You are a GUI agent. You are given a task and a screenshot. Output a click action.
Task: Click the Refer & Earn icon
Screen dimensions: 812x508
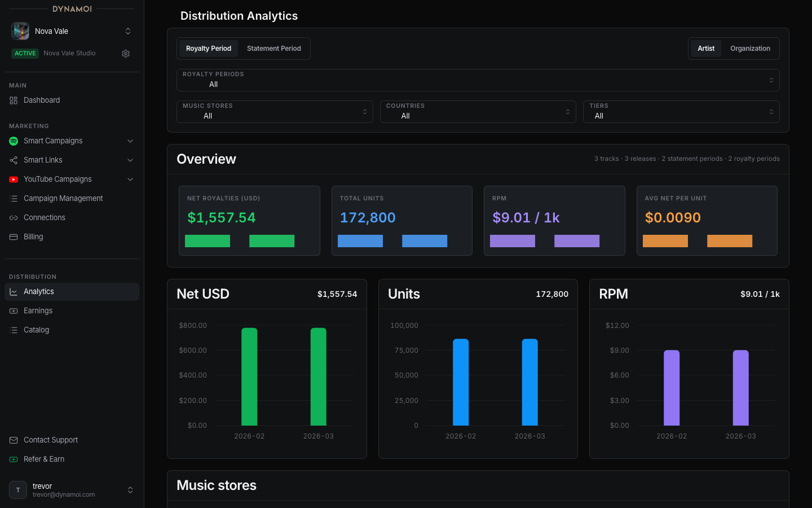(x=14, y=459)
